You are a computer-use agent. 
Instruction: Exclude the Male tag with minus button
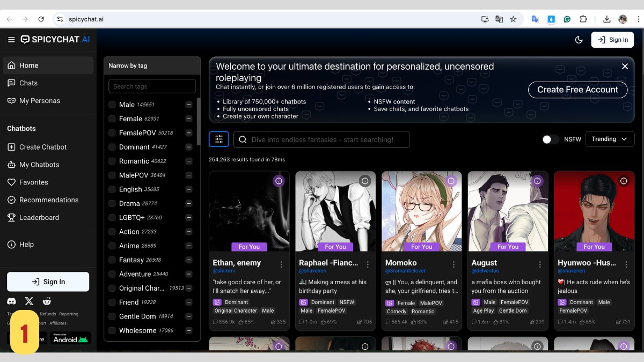[x=189, y=105]
